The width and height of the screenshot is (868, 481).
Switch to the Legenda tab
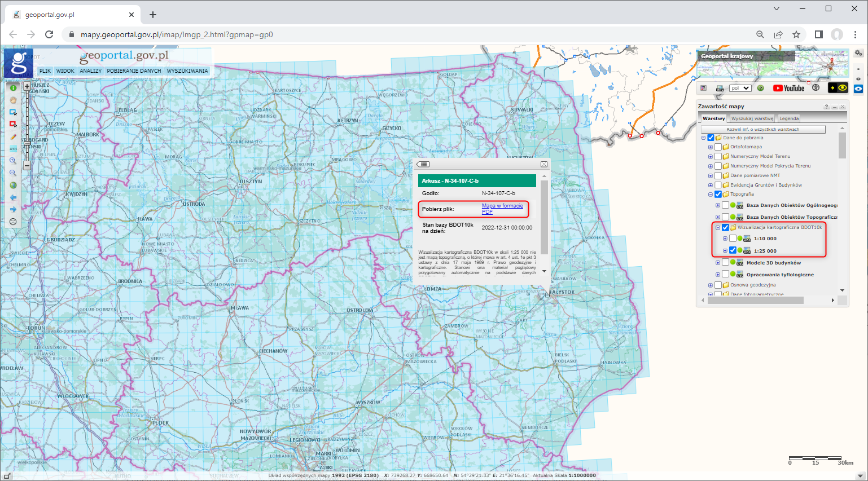[x=788, y=118]
